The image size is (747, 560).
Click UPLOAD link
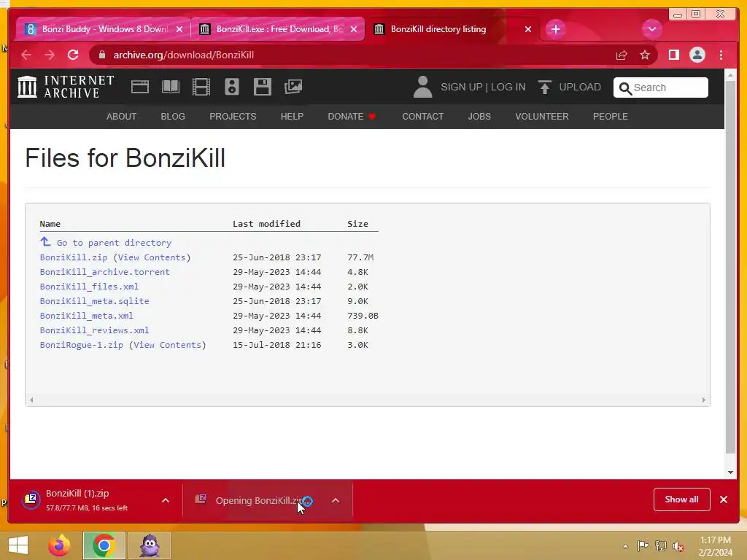580,87
